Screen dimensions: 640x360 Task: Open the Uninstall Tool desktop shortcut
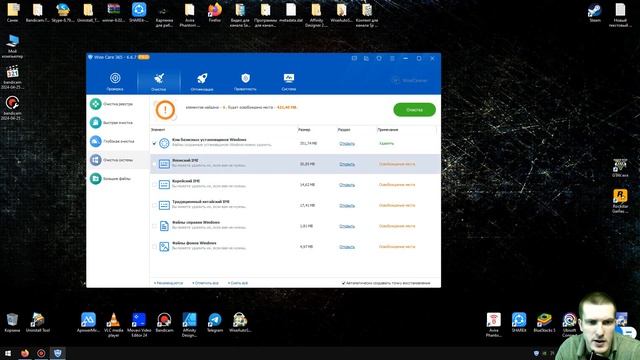point(38,322)
